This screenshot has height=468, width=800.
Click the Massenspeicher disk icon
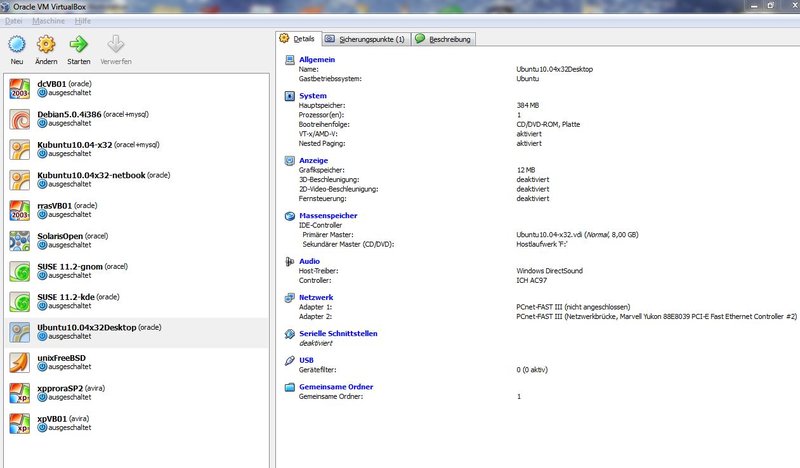(290, 216)
